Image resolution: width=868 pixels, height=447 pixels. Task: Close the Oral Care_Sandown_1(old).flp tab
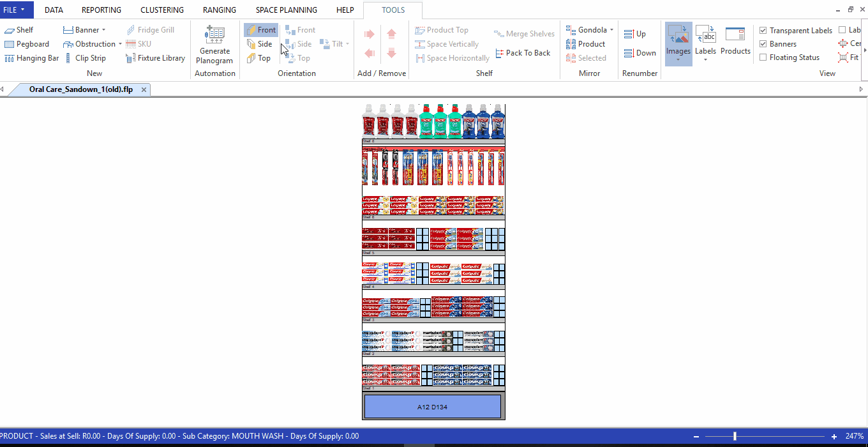point(144,89)
